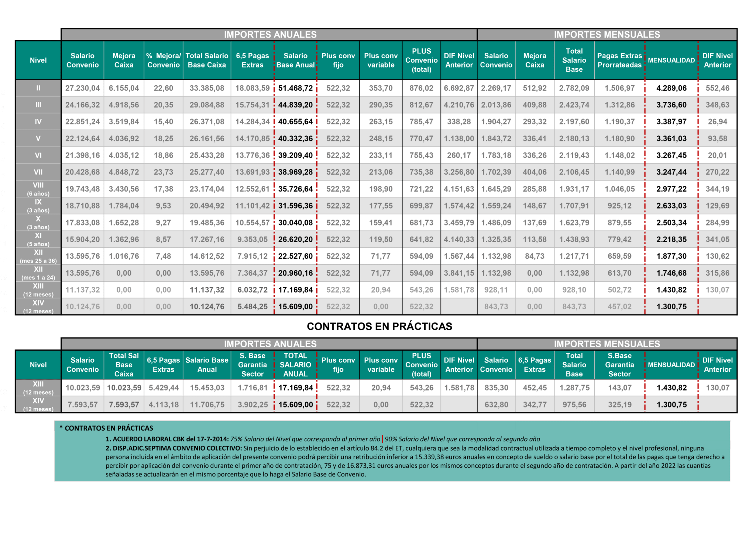
Task: Select the value 3.902,25
Action: point(252,405)
